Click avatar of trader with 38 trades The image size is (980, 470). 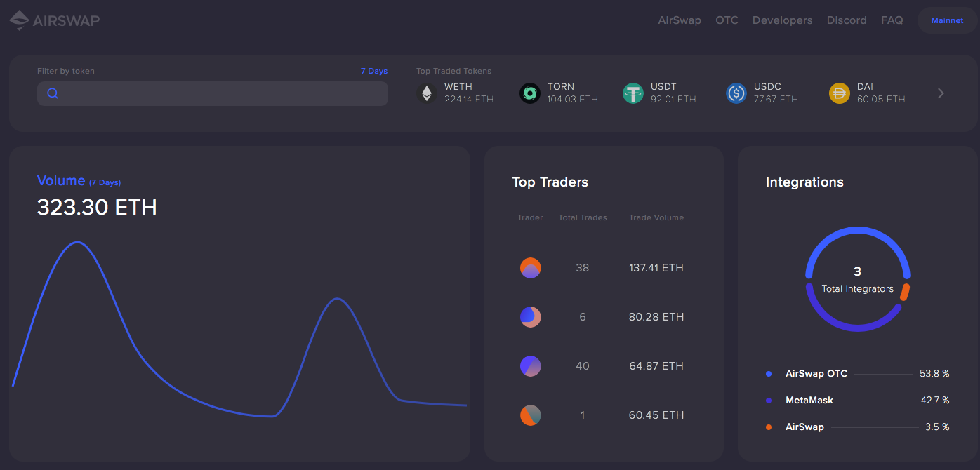[x=531, y=268]
